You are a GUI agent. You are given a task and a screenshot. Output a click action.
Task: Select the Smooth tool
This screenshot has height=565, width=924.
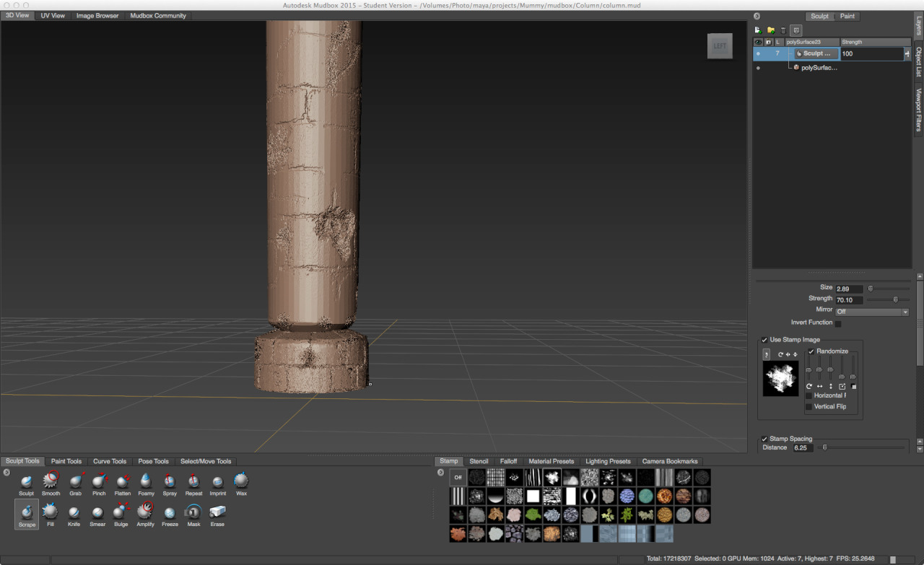point(51,483)
